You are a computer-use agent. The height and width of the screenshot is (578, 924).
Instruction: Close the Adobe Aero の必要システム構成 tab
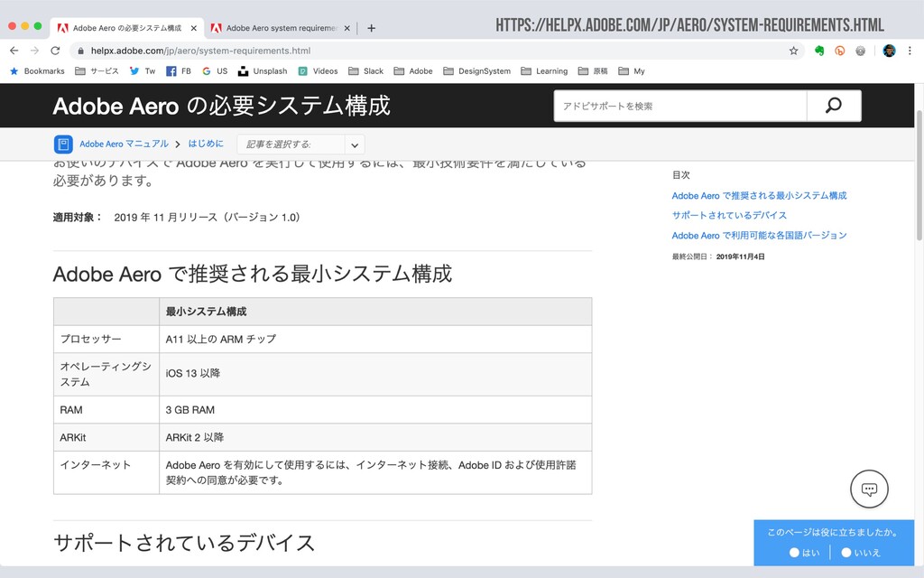pyautogui.click(x=193, y=28)
